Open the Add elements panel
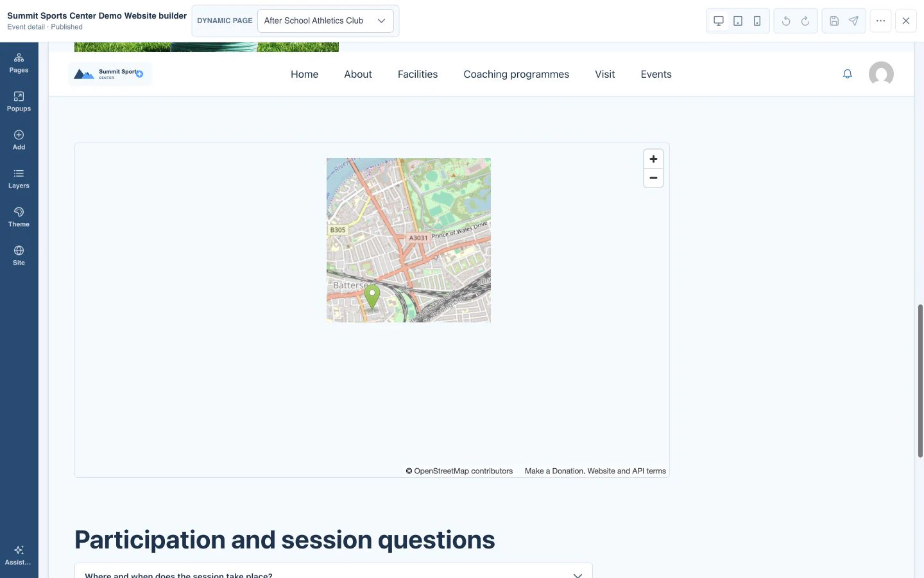Viewport: 924px width, 578px height. [x=19, y=140]
